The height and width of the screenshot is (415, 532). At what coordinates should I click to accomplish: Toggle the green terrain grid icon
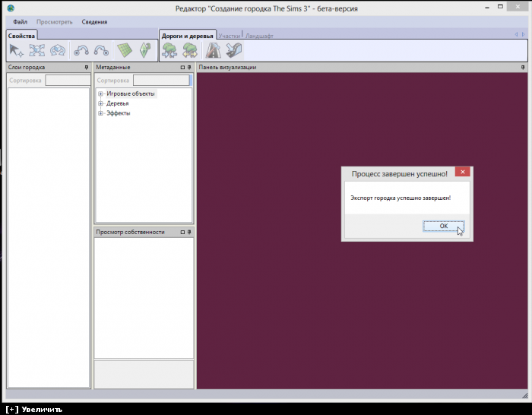click(124, 50)
